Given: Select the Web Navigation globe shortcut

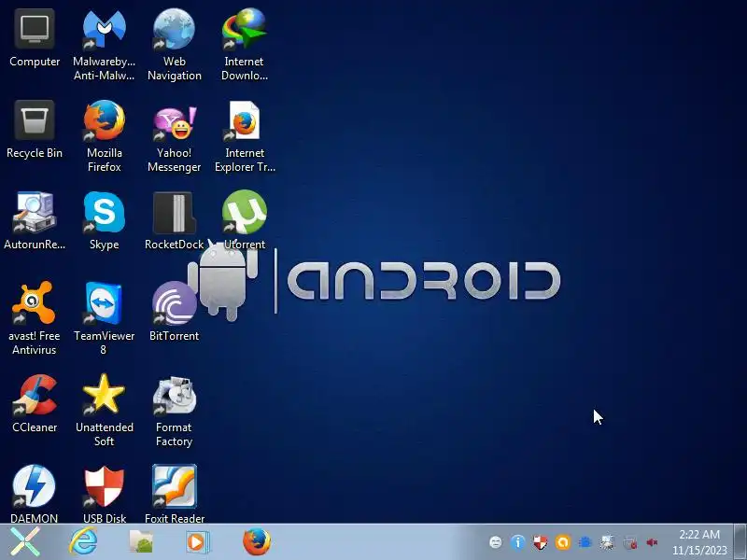Looking at the screenshot, I should (x=175, y=45).
